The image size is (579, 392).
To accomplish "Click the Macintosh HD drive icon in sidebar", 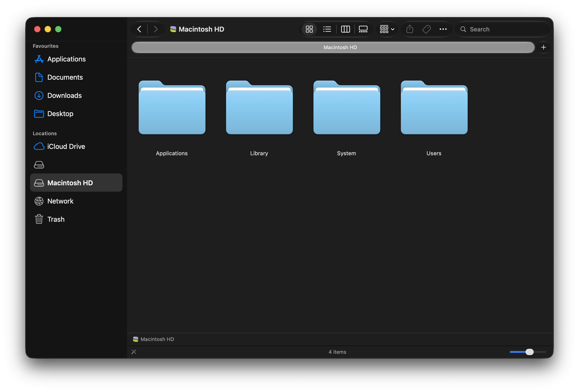I will click(39, 183).
